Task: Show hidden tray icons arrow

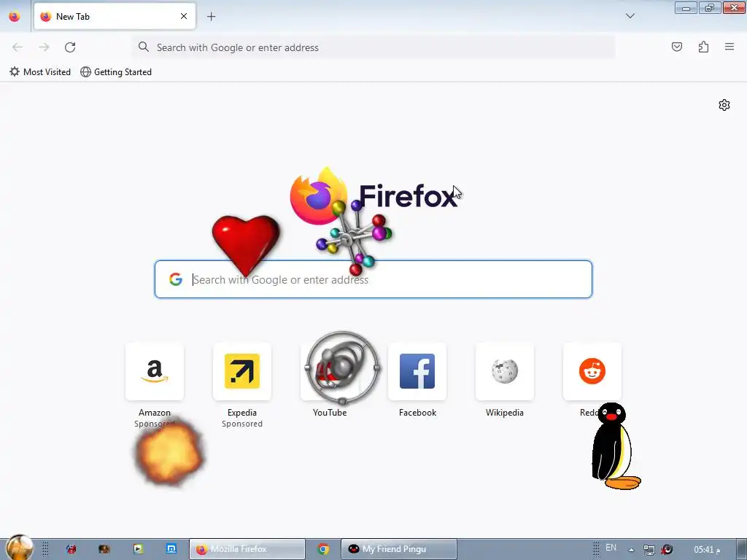Action: coord(631,550)
